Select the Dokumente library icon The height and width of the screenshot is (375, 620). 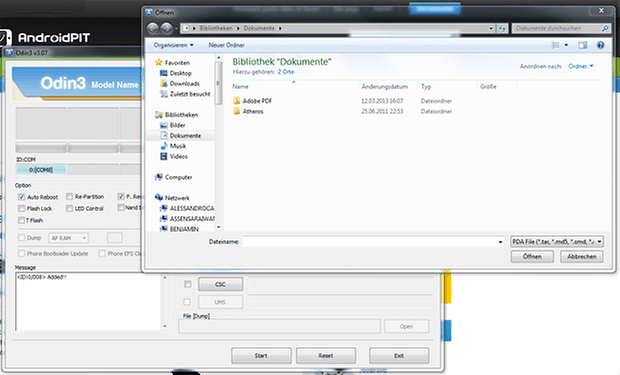[164, 135]
